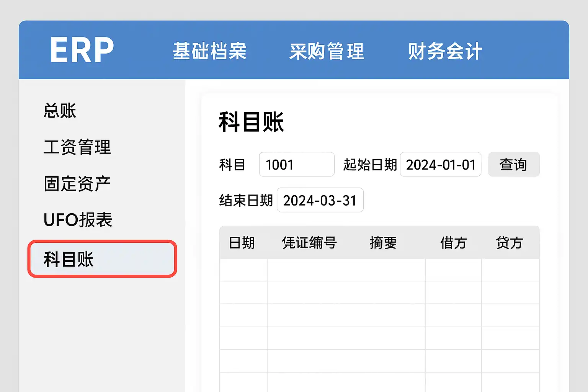Screen dimensions: 588x392
Task: Open the 基础档案 top menu
Action: [x=209, y=51]
